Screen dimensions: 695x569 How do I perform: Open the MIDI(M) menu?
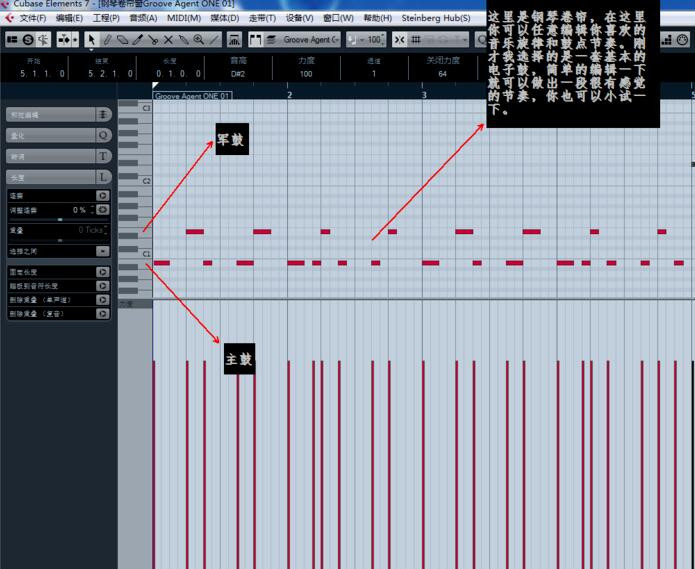pyautogui.click(x=183, y=18)
